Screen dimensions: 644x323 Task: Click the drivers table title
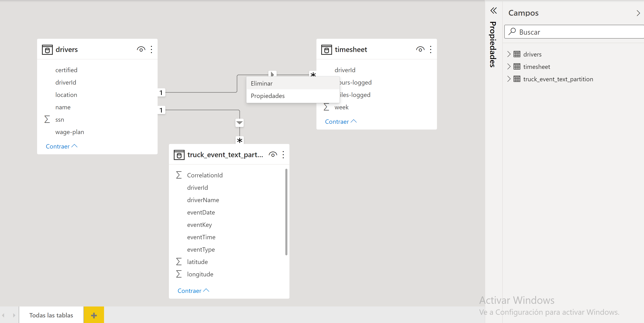pyautogui.click(x=67, y=50)
